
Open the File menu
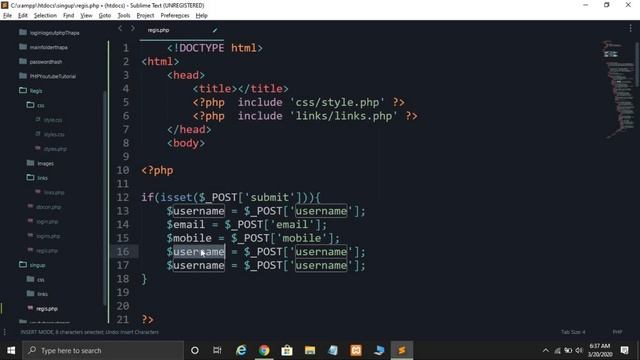[7, 16]
